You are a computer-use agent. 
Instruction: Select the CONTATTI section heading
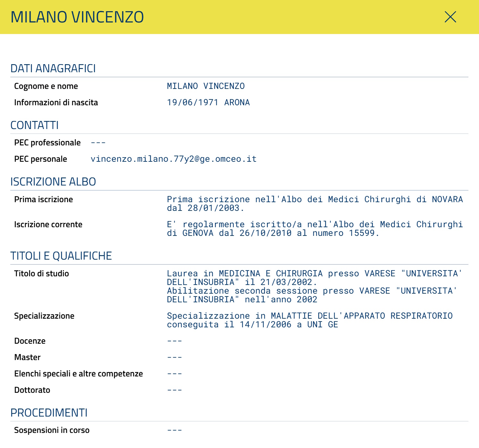point(34,125)
